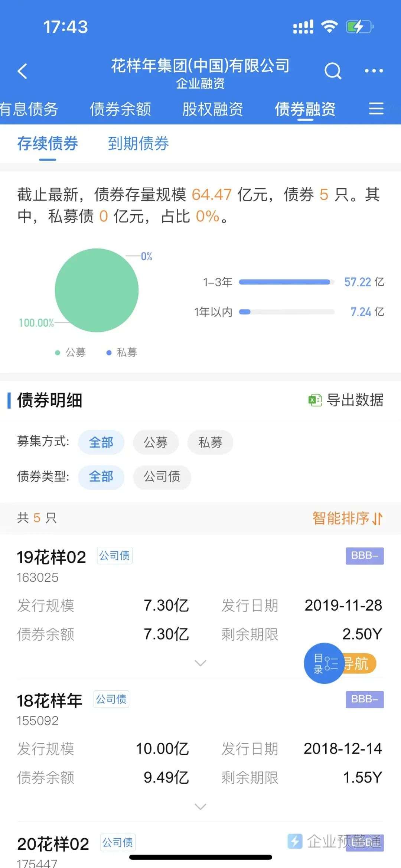Tap bond code 163025
Image resolution: width=401 pixels, height=868 pixels.
(38, 578)
